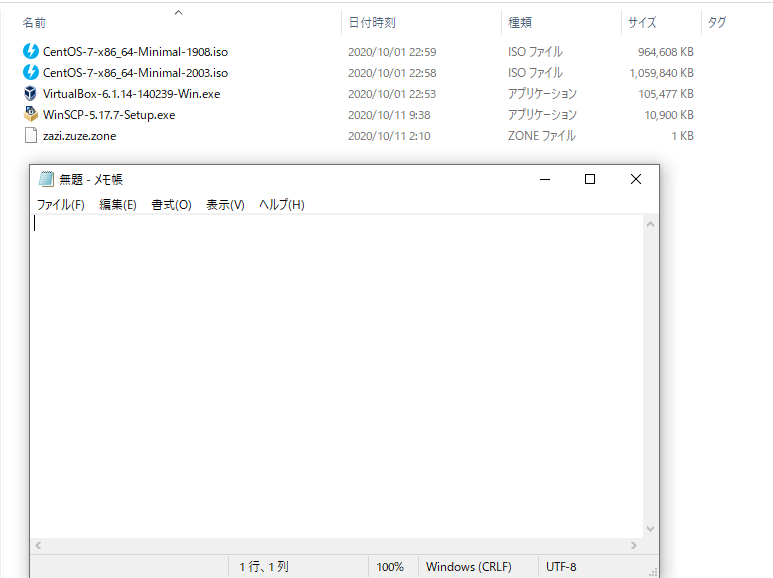Image resolution: width=773 pixels, height=578 pixels.
Task: Click Notepad vertical scrollbar up arrow
Action: pyautogui.click(x=650, y=224)
